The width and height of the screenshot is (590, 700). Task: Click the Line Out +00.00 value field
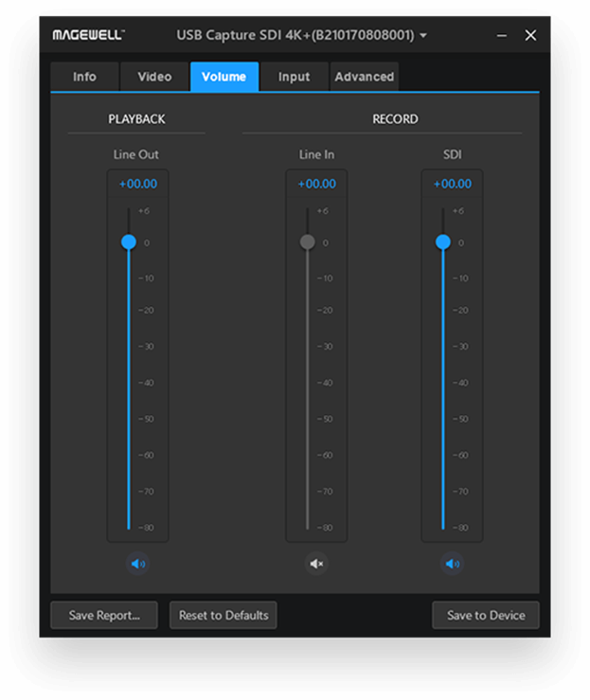click(x=138, y=184)
